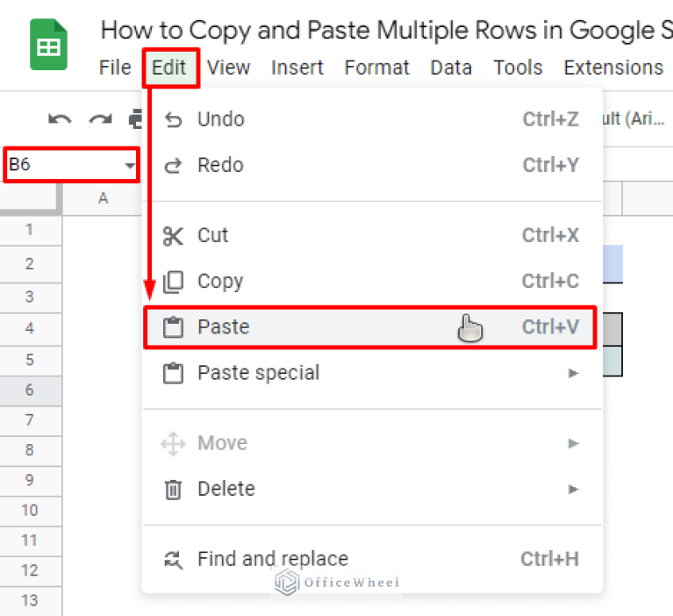
Task: Select row 13 header
Action: point(29,601)
